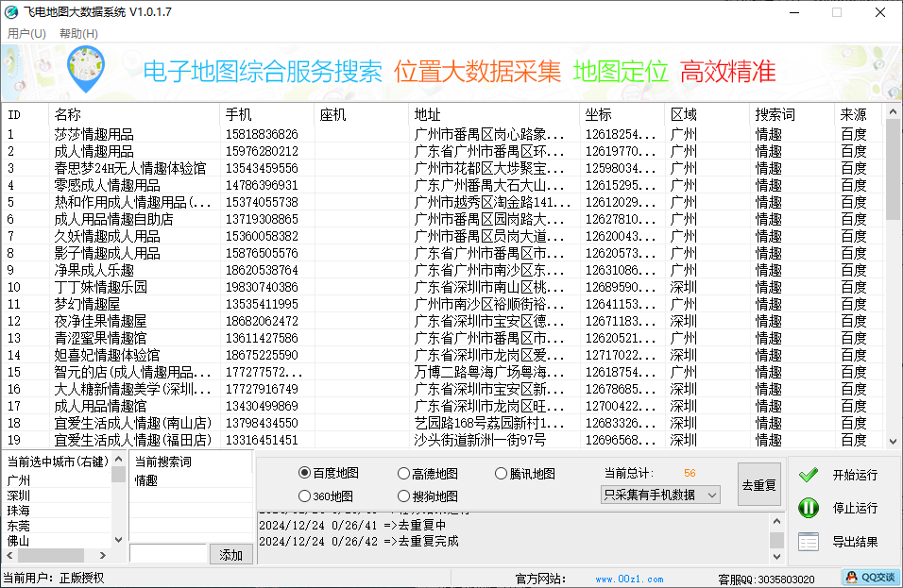Screen dimensions: 903x588
Task: Select 深圳 in the city list
Action: pos(19,496)
